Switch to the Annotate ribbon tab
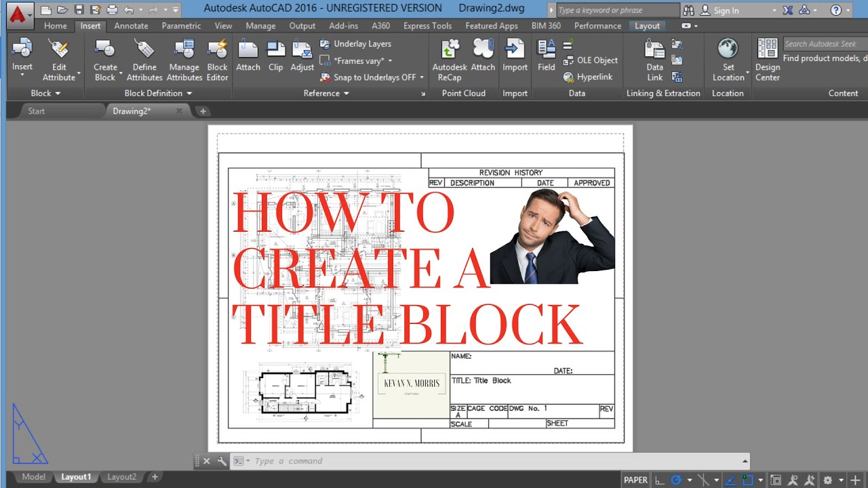This screenshot has width=868, height=488. pyautogui.click(x=131, y=26)
